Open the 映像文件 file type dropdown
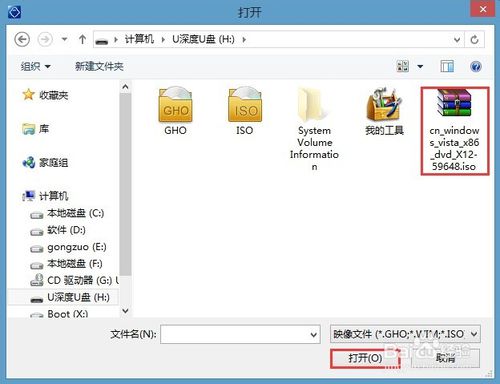The height and width of the screenshot is (384, 500). (405, 334)
